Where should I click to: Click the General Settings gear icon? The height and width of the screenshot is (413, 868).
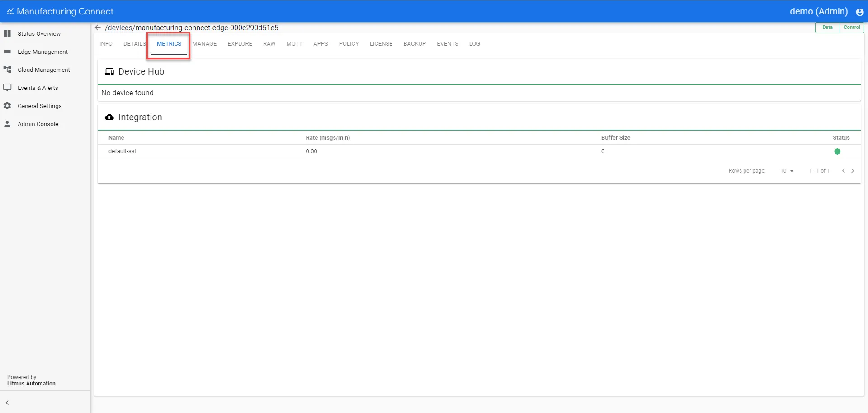coord(7,106)
